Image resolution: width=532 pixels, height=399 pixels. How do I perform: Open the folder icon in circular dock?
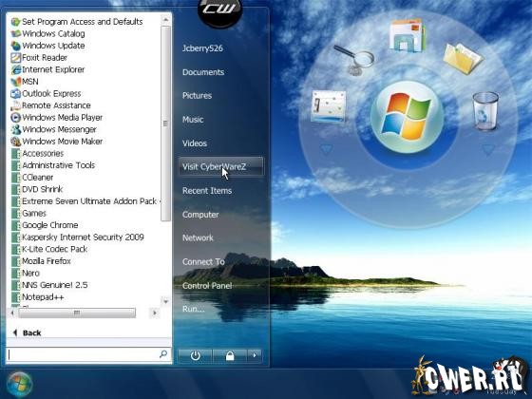tap(463, 58)
